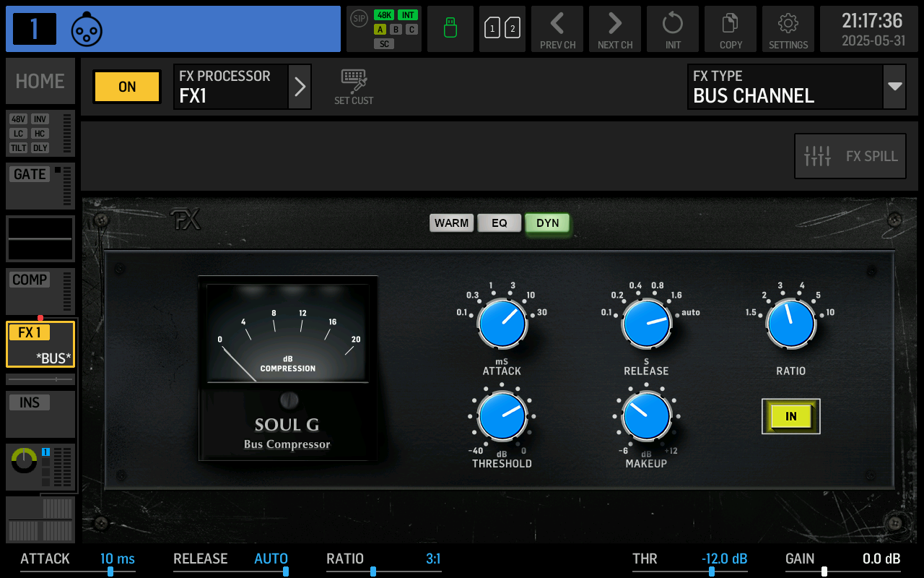Open FX SPILL view

pyautogui.click(x=850, y=155)
